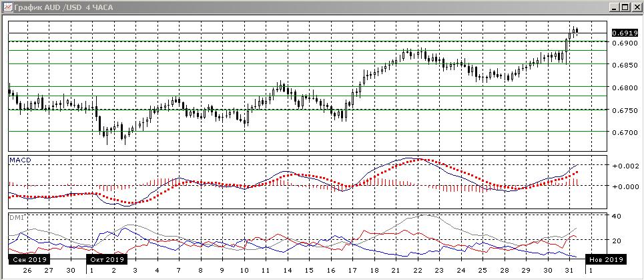Click the Сен 2019 month label
Viewport: 644px width, 280px height.
[x=29, y=259]
